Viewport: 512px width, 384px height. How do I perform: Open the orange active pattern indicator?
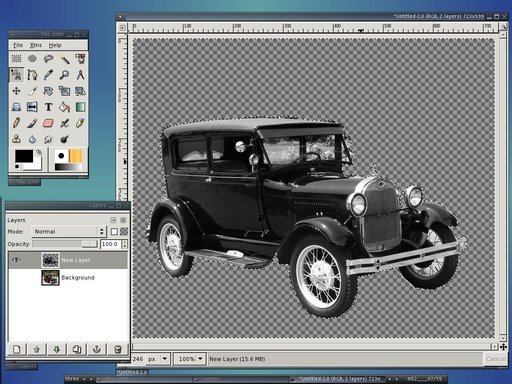75,156
